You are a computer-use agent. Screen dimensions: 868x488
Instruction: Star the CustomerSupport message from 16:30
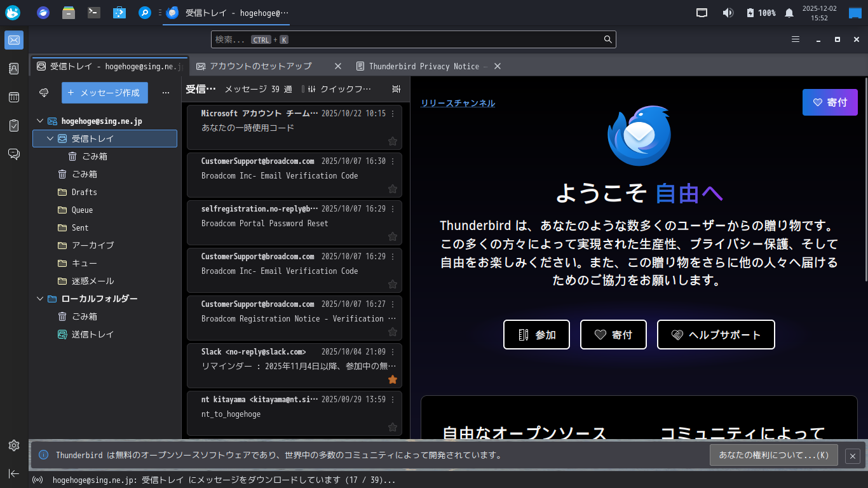click(393, 189)
